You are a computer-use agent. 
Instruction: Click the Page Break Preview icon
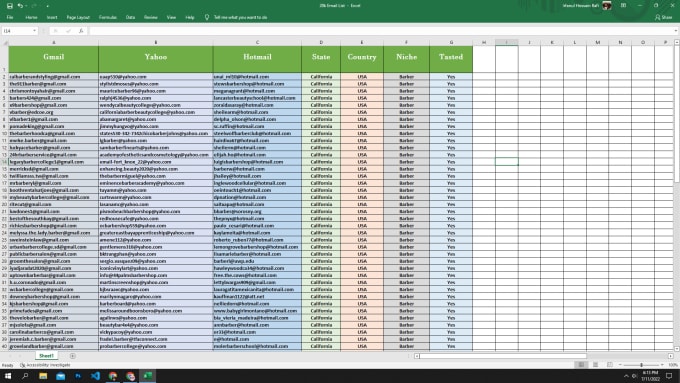610,365
